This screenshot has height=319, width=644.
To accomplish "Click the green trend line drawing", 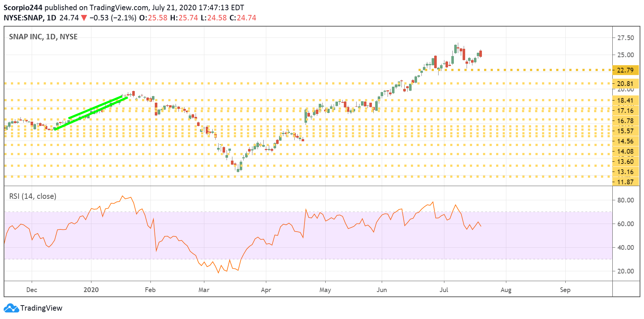I will pyautogui.click(x=91, y=112).
